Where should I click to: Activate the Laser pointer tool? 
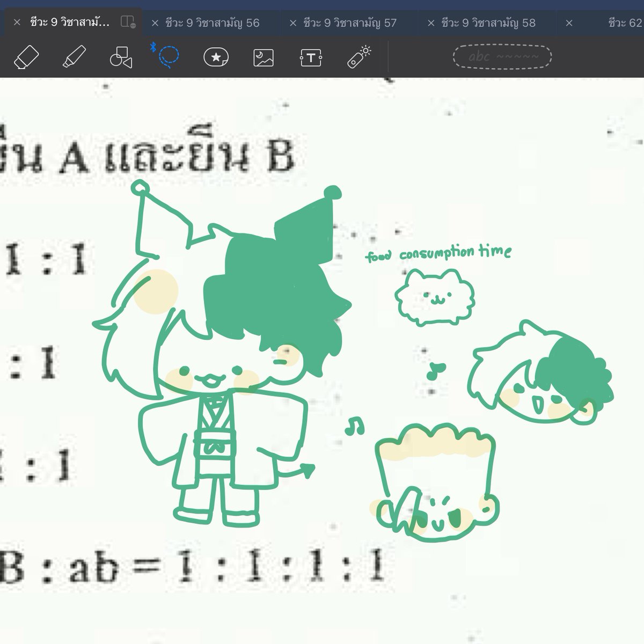pyautogui.click(x=359, y=57)
